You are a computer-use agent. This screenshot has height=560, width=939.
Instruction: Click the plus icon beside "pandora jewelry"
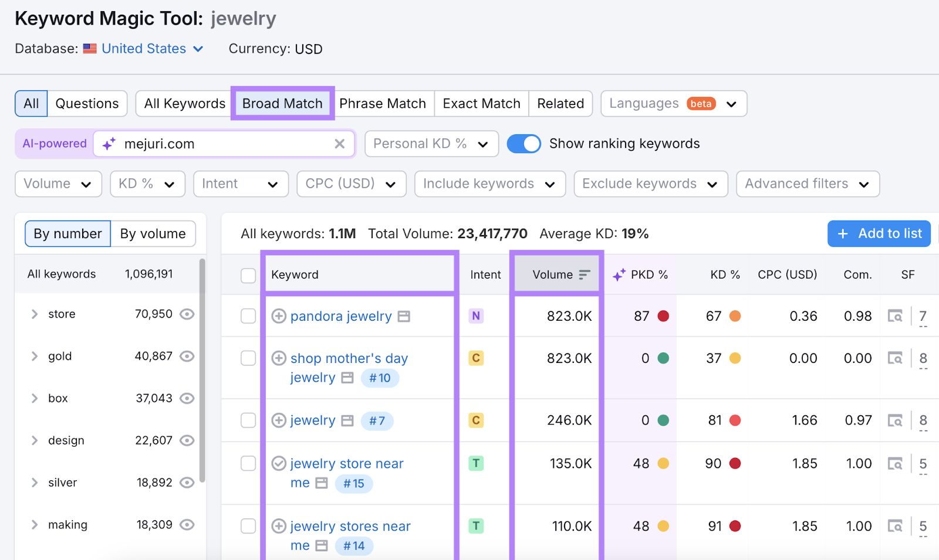pyautogui.click(x=279, y=316)
